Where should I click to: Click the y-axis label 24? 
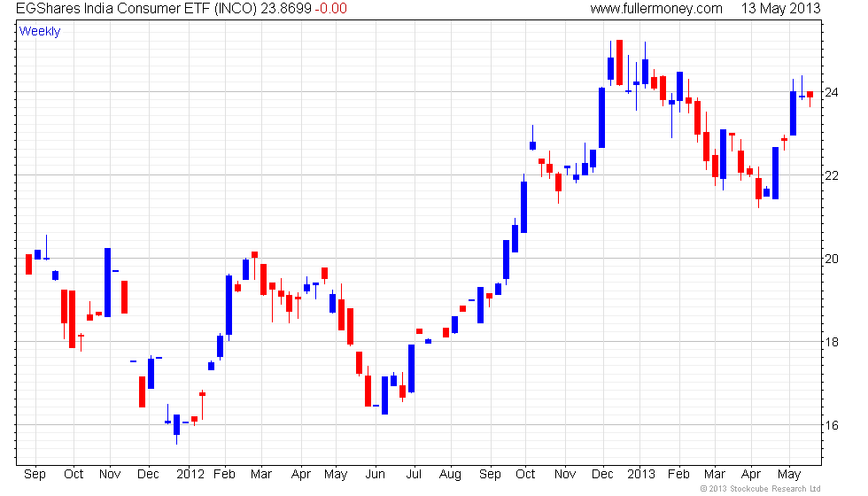pyautogui.click(x=832, y=92)
